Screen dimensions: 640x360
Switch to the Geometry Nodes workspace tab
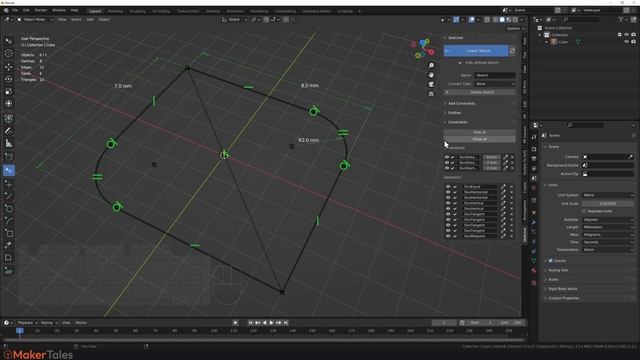316,11
